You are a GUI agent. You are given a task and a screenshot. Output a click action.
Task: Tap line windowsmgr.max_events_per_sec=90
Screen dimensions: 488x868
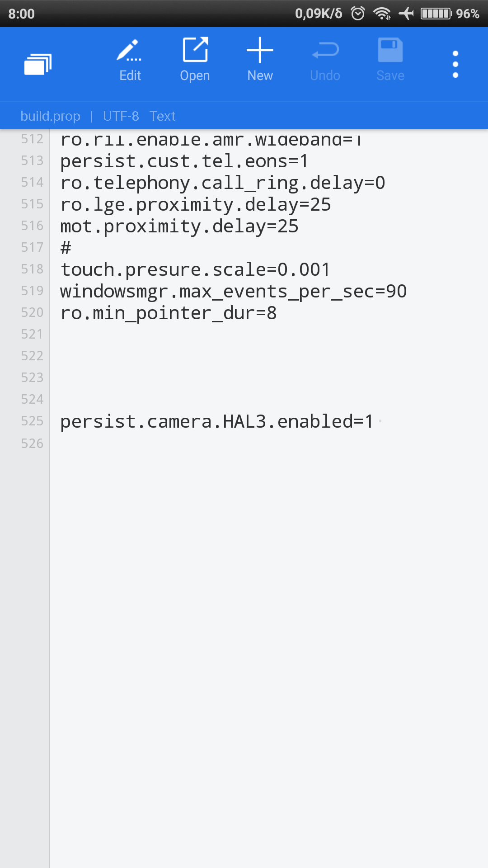coord(233,292)
